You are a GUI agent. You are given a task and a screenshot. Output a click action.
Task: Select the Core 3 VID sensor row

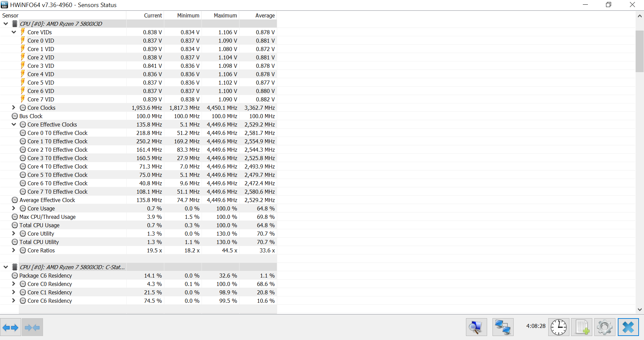tap(138, 66)
